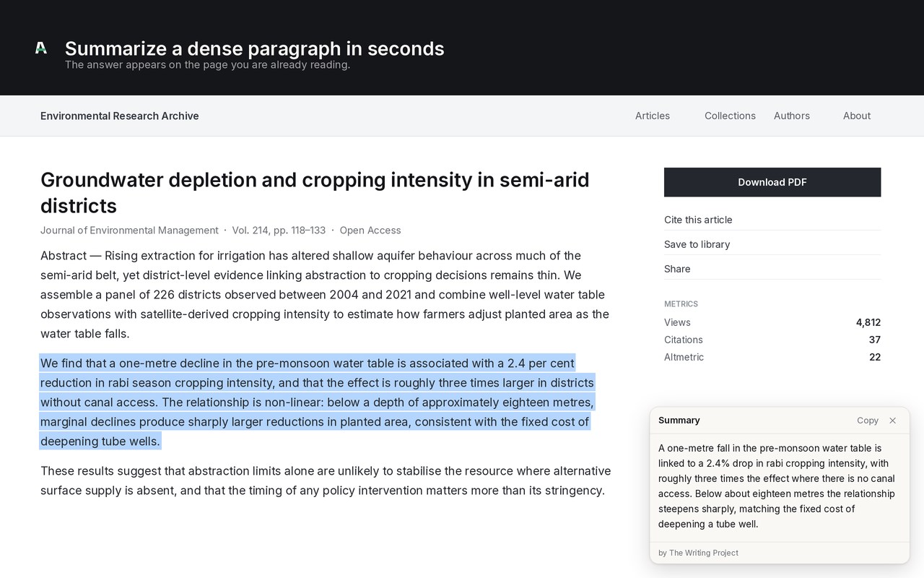Close the Summary popup with X
The image size is (924, 578).
pyautogui.click(x=892, y=420)
